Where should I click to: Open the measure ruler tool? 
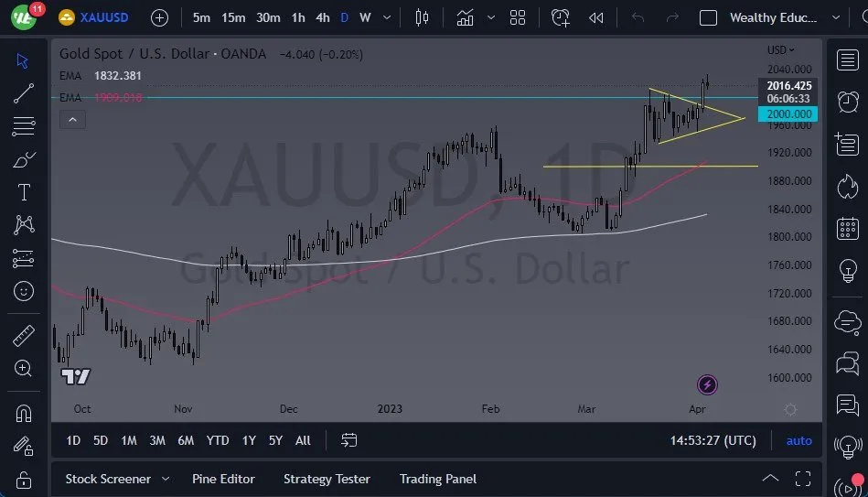click(x=23, y=336)
